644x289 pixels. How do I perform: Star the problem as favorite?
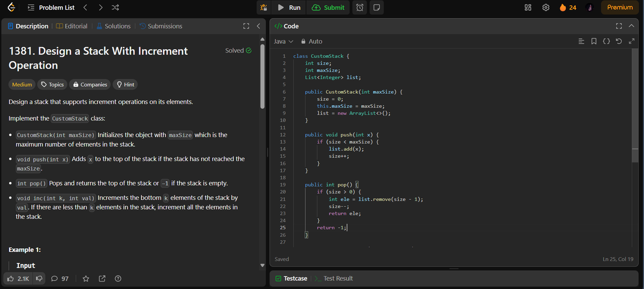click(85, 278)
